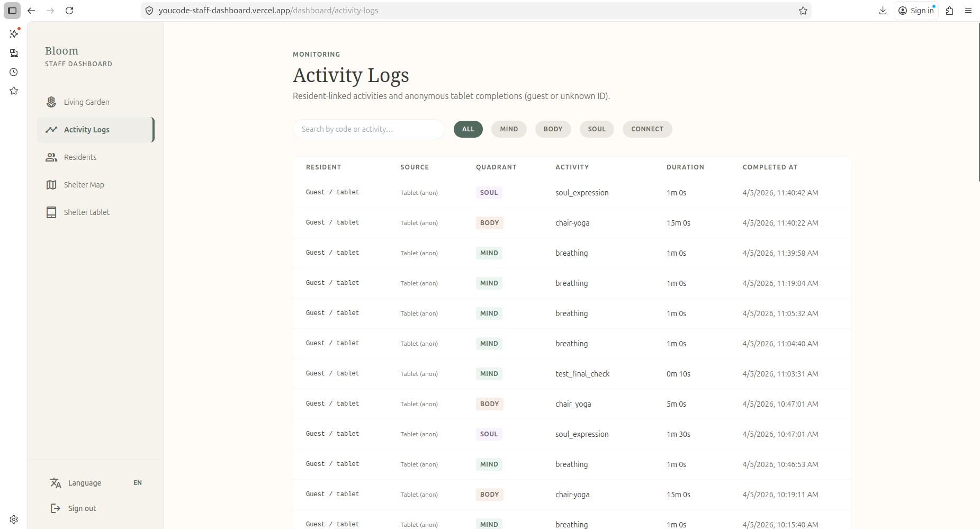
Task: Bookmark this page with the star
Action: [803, 11]
